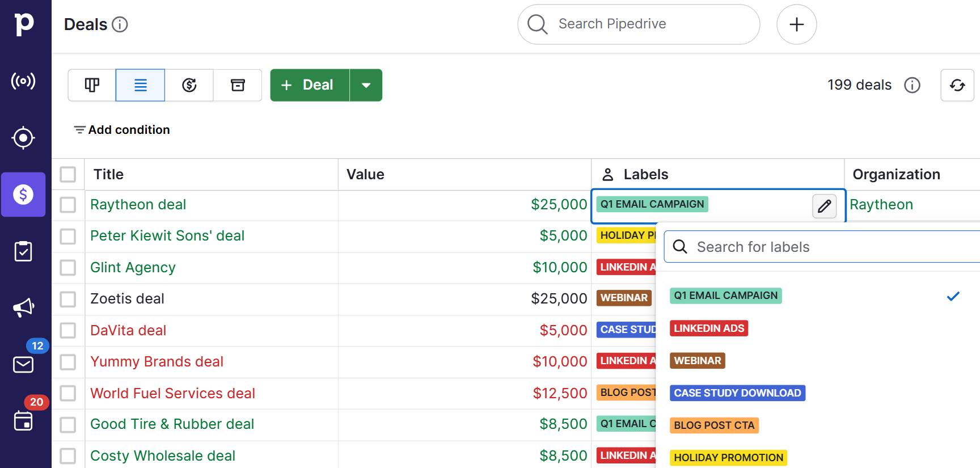
Task: Check the Good Tire & Rubber deal checkbox
Action: coord(68,424)
